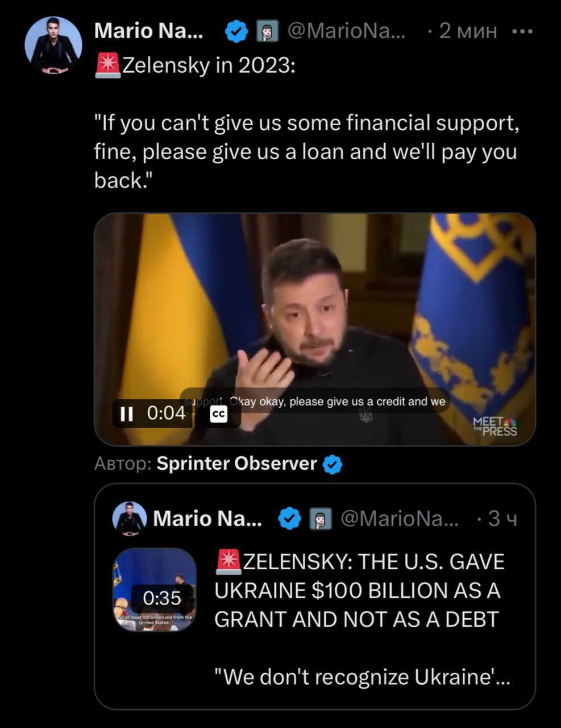Click the affiliate badge icon next to the top handle
The height and width of the screenshot is (728, 561).
tap(267, 31)
